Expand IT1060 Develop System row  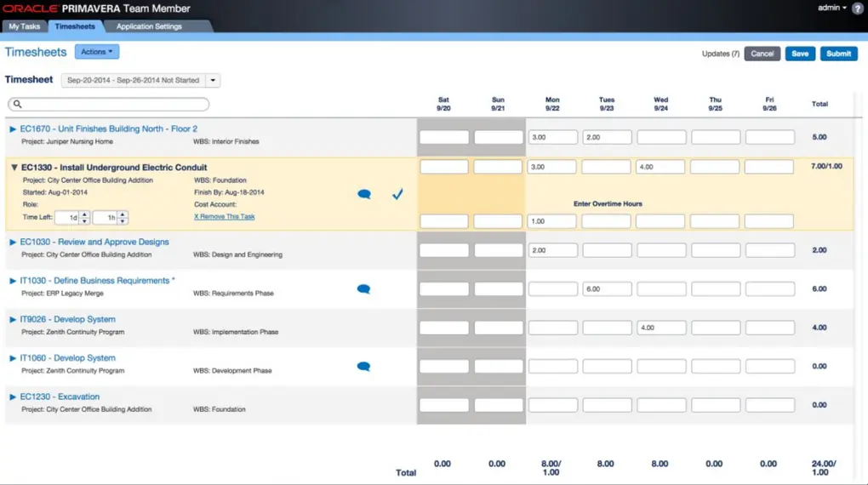point(13,358)
